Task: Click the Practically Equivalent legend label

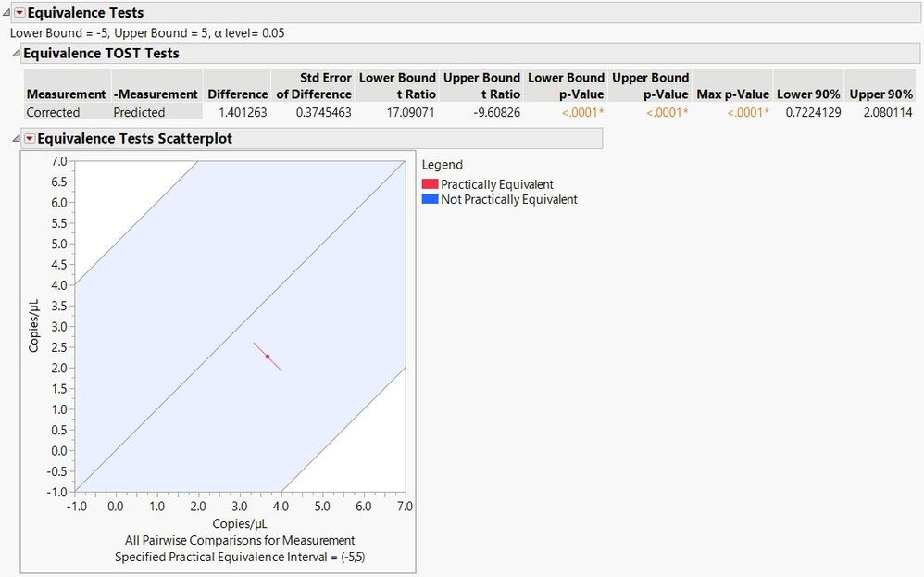Action: tap(497, 184)
